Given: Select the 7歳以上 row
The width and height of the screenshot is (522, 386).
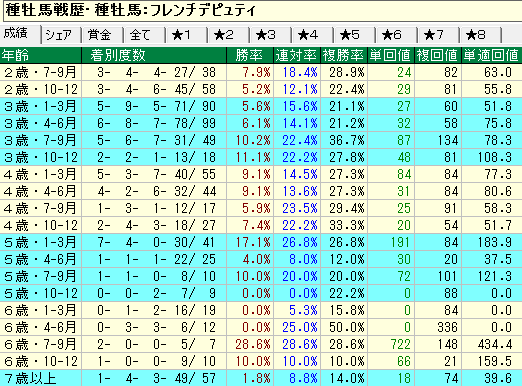Looking at the screenshot, I should point(261,378).
